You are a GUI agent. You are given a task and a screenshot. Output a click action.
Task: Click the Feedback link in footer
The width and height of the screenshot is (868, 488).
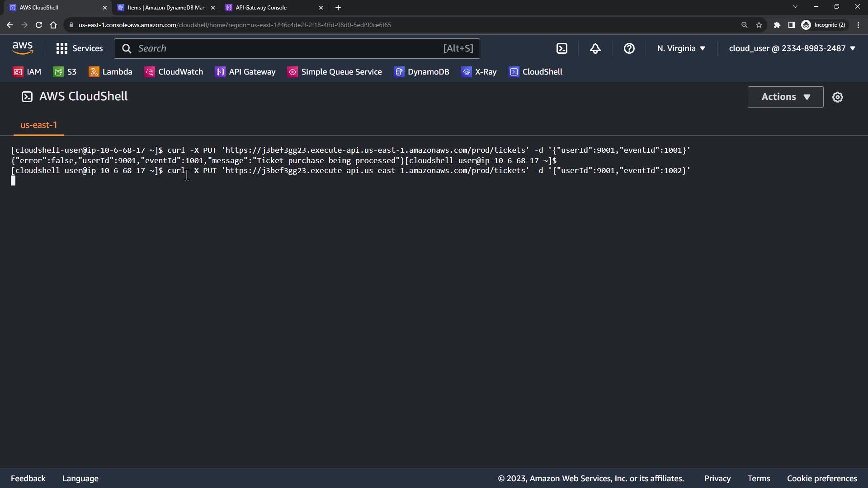point(28,479)
